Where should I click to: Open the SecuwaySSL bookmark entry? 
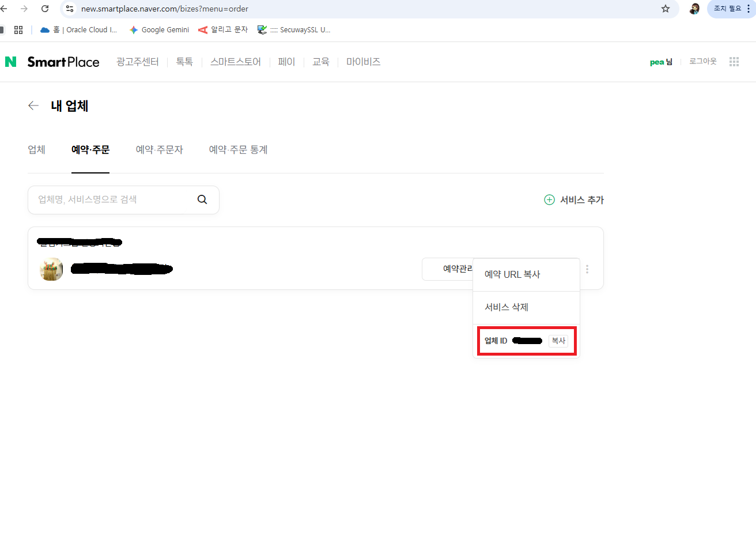pos(294,29)
